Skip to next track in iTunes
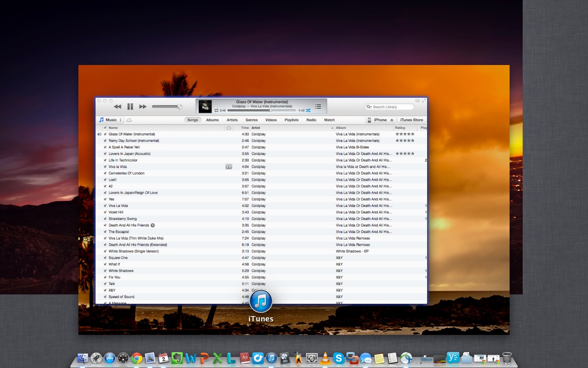The image size is (588, 368). click(x=143, y=107)
